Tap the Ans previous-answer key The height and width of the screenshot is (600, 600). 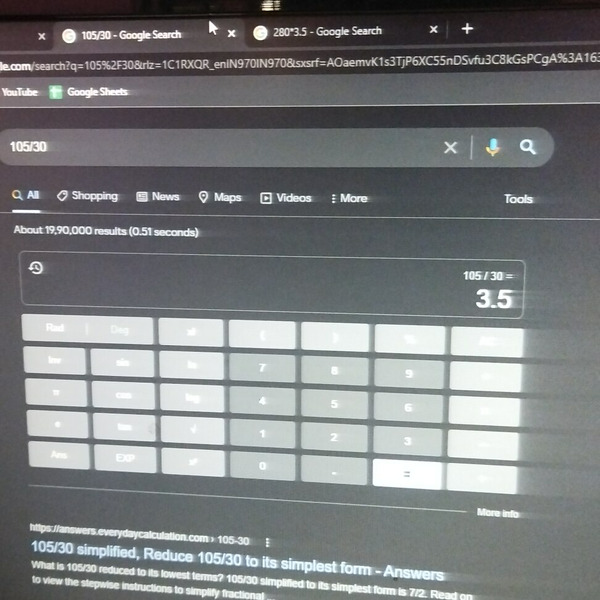click(x=59, y=455)
